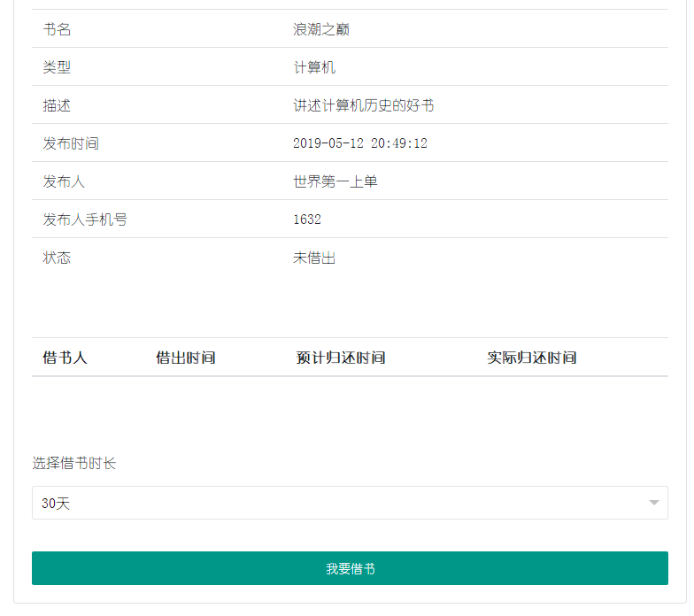
Task: Click the 借出时间 column header
Action: 185,358
